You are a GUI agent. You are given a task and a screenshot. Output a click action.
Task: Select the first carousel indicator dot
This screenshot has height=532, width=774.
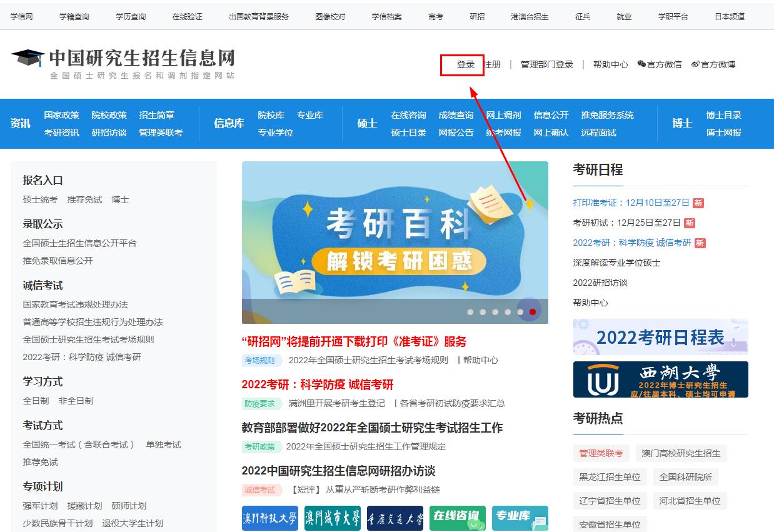coord(470,311)
